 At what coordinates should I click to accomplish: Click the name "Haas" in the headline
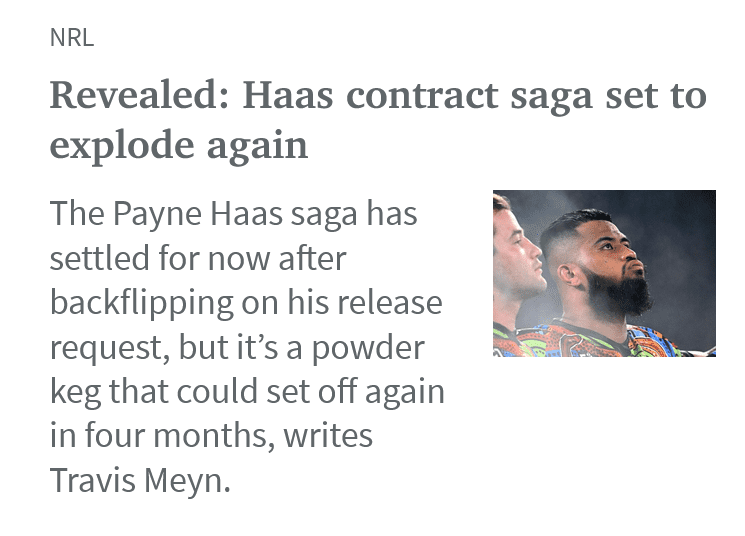point(288,95)
